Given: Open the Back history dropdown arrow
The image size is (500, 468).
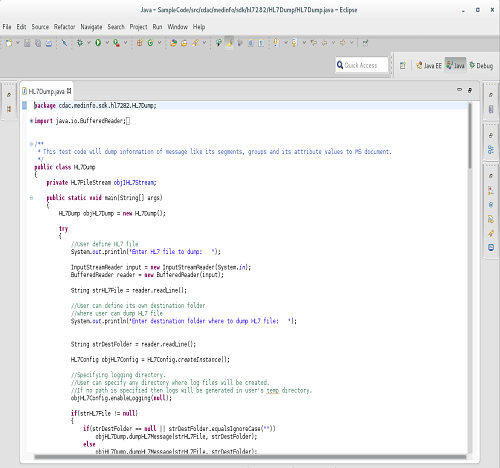Looking at the screenshot, I should [333, 43].
